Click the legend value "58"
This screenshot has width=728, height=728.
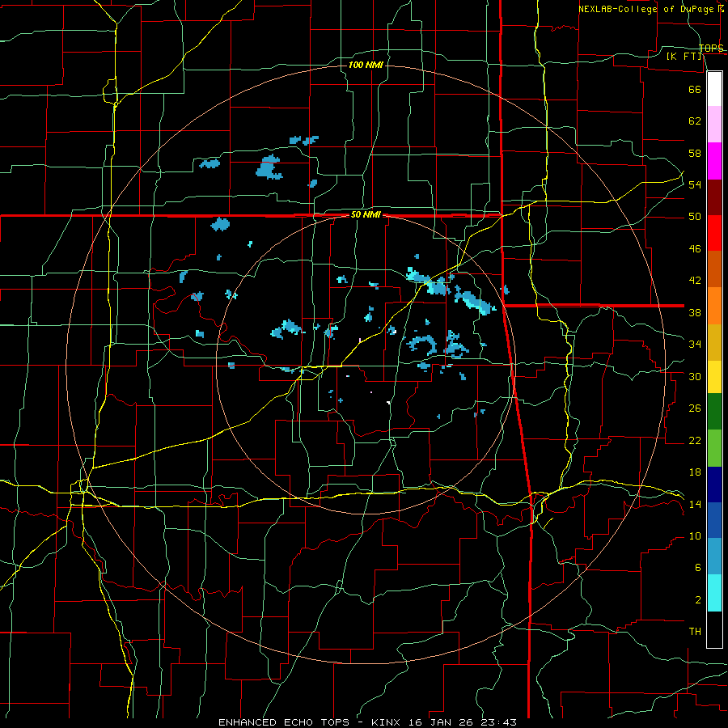695,153
